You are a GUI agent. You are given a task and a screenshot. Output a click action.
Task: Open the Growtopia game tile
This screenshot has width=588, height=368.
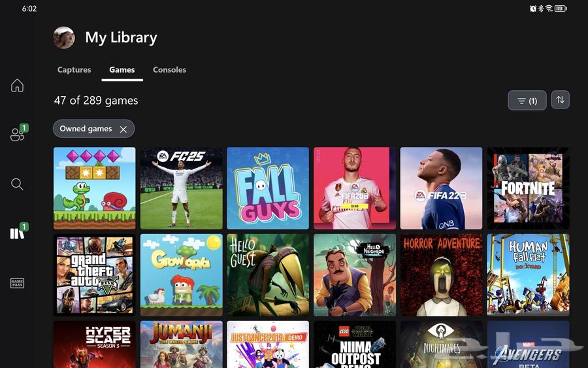181,275
